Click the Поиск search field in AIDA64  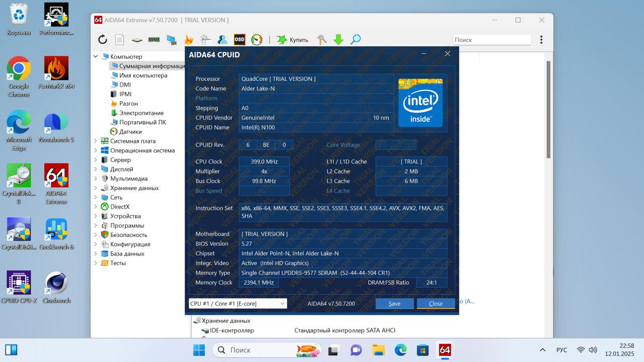point(492,40)
